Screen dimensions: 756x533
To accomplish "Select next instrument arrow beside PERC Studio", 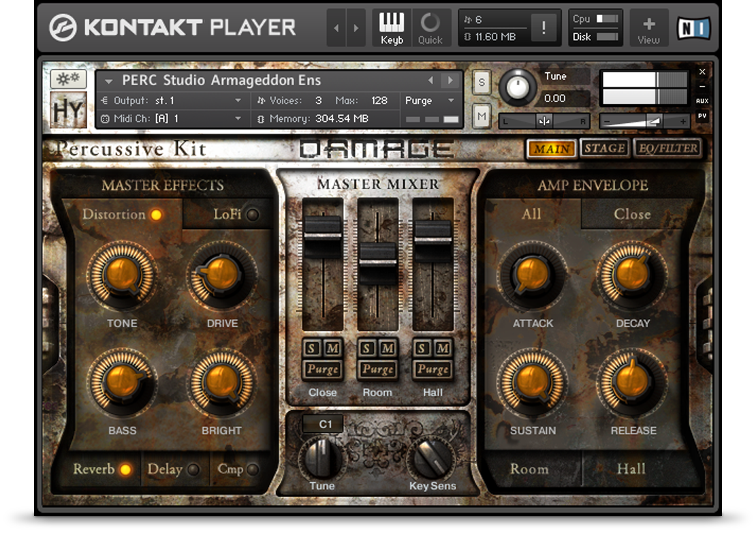I will point(450,80).
